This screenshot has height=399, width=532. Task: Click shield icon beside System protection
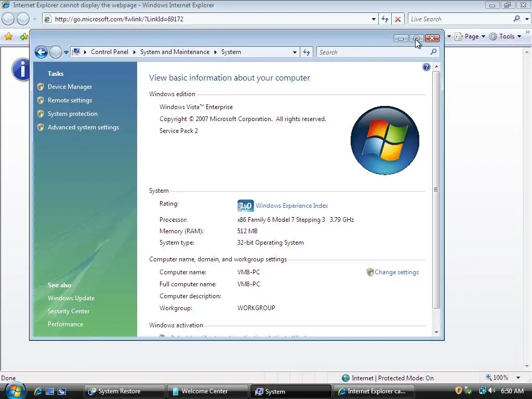(x=41, y=114)
